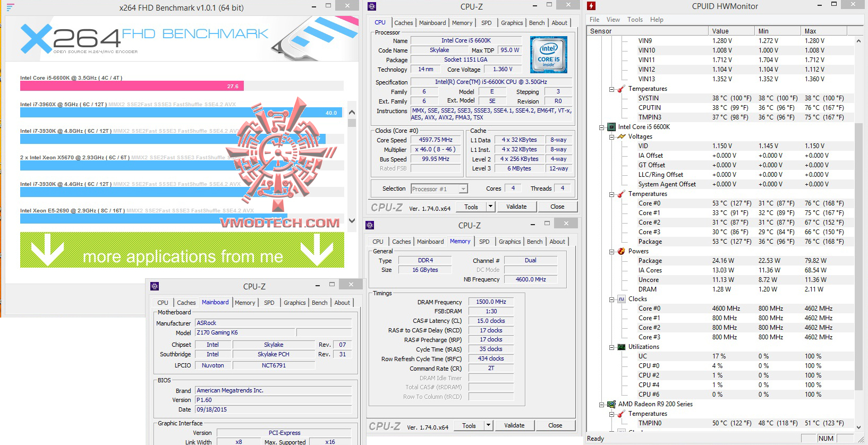Click the Tools button in the DDR4 memory window

coord(469,425)
